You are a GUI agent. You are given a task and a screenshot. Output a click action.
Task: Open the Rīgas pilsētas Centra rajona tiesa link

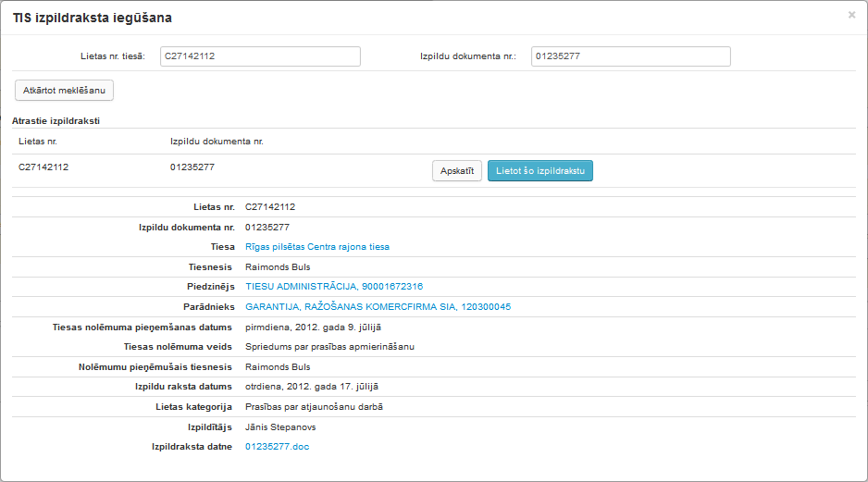[316, 247]
